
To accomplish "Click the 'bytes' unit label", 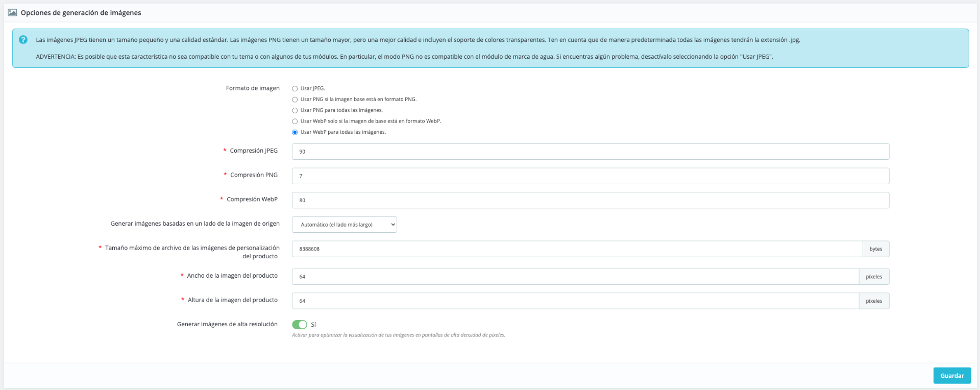I will (876, 249).
